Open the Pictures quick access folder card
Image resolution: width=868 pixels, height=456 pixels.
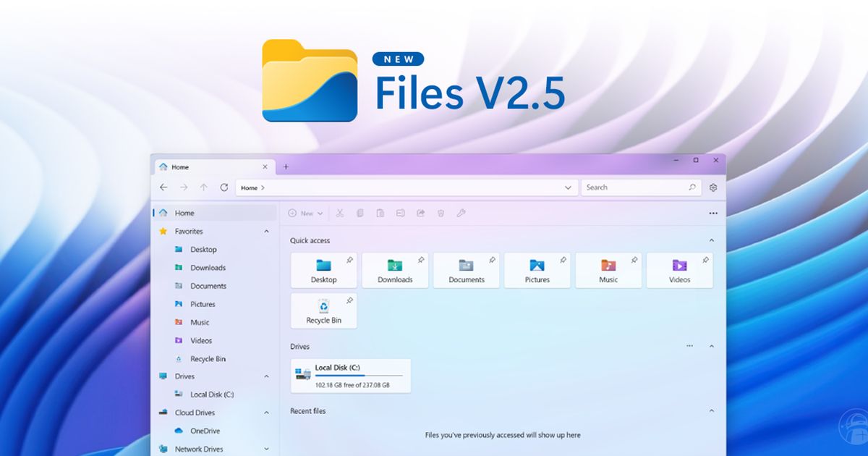[x=537, y=271]
